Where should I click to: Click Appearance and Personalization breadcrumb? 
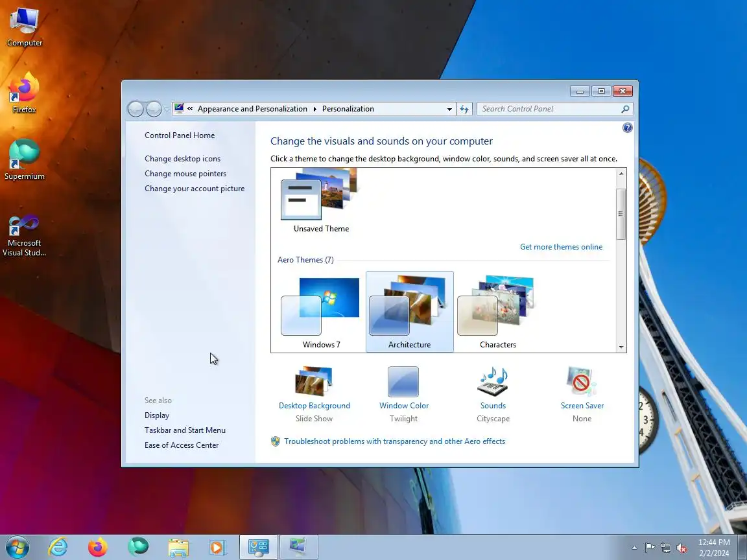pos(252,109)
